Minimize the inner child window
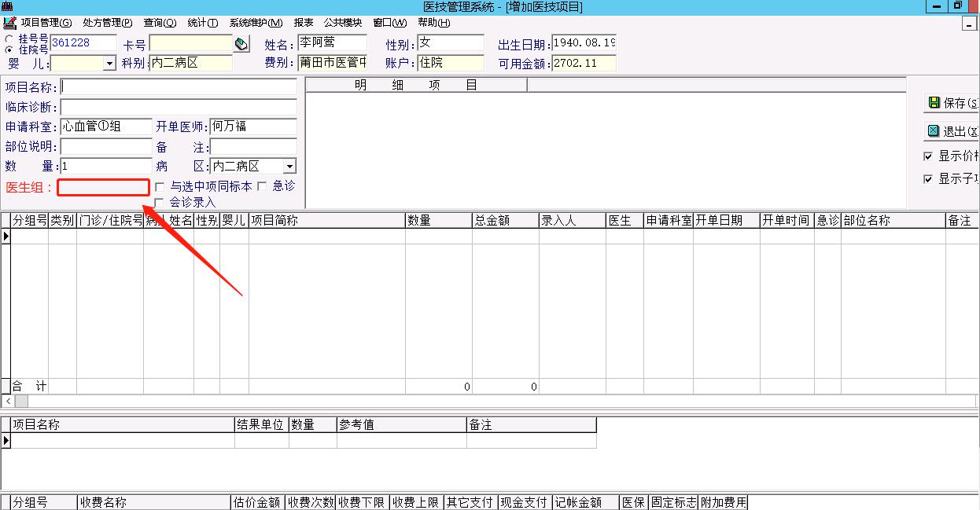The width and height of the screenshot is (980, 510). click(969, 24)
